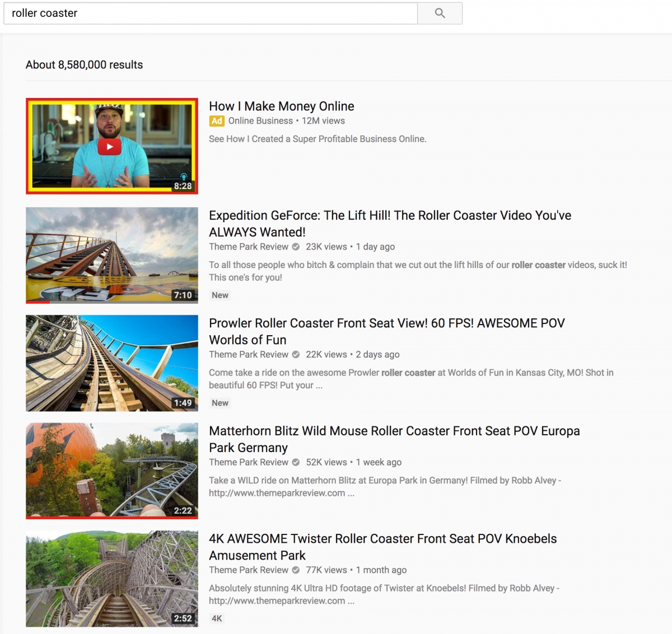Viewport: 672px width, 634px height.
Task: Click 'About 8,580,000 results' text
Action: click(x=84, y=65)
